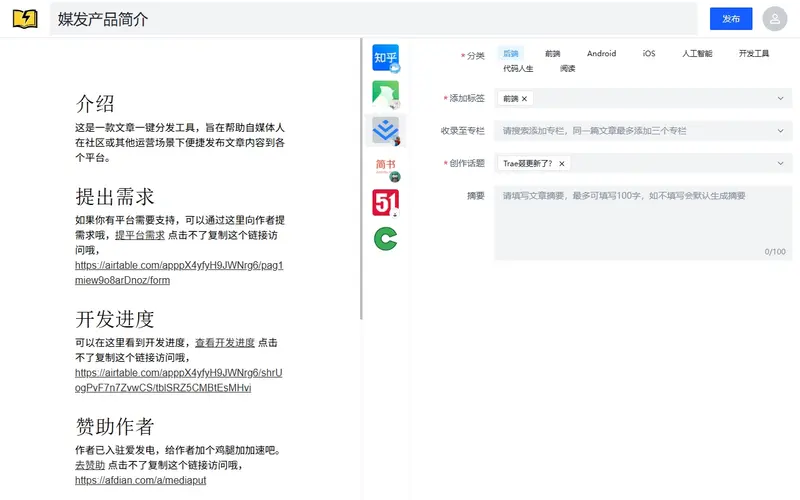Choose the 阅读 category

coord(567,68)
